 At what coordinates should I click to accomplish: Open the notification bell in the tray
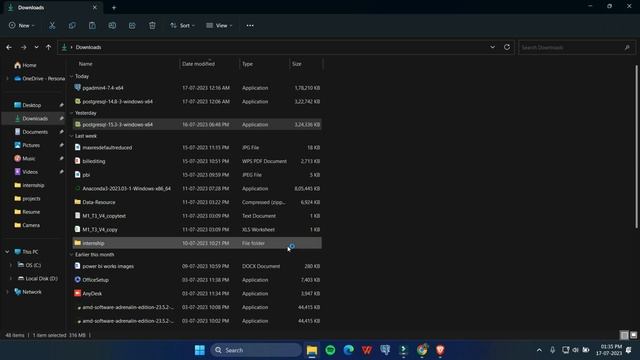click(x=629, y=350)
